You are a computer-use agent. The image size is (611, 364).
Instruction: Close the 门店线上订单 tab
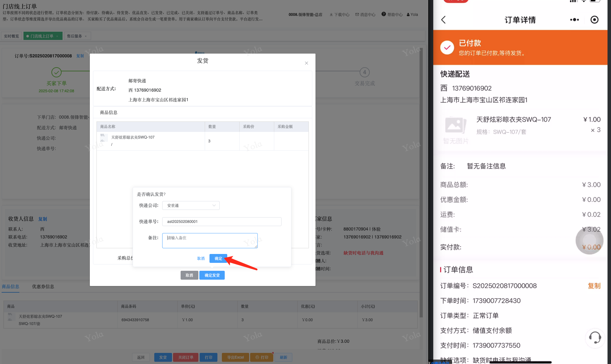pyautogui.click(x=57, y=36)
